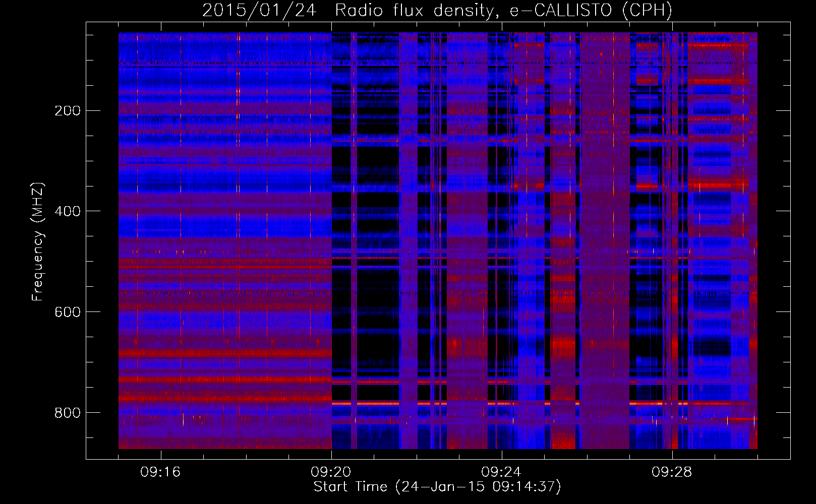Select the 600 frequency tick label
Image resolution: width=816 pixels, height=504 pixels.
tap(68, 312)
